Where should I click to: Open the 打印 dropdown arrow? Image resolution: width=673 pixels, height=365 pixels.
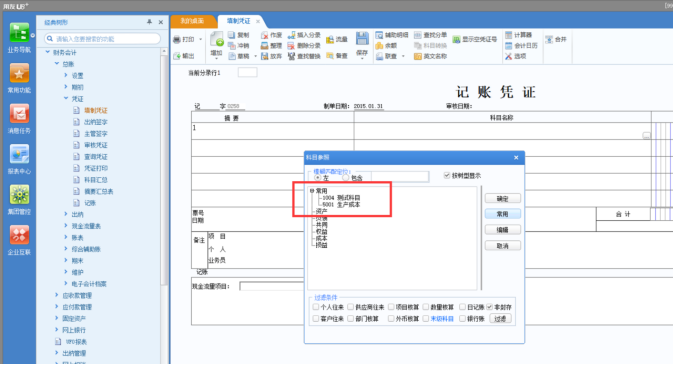coord(200,40)
